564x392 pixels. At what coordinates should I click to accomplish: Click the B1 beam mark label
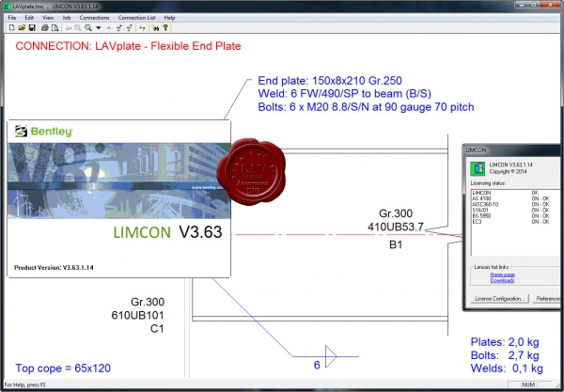396,245
